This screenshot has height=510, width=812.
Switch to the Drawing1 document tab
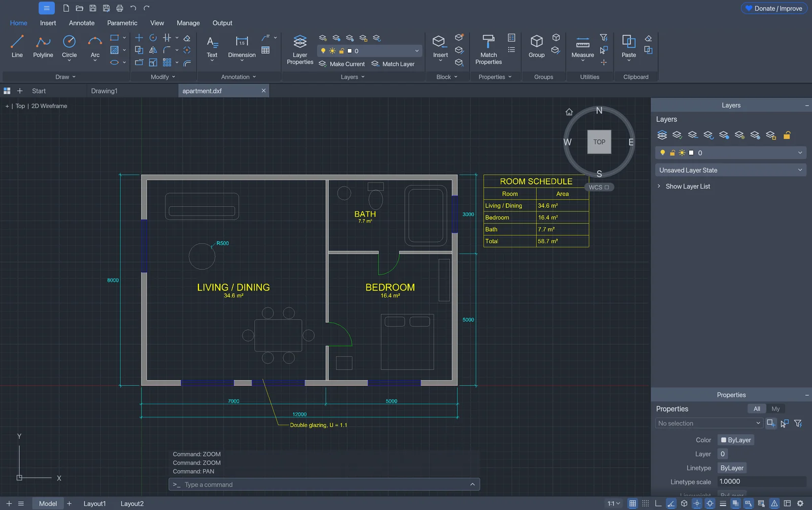click(x=104, y=91)
